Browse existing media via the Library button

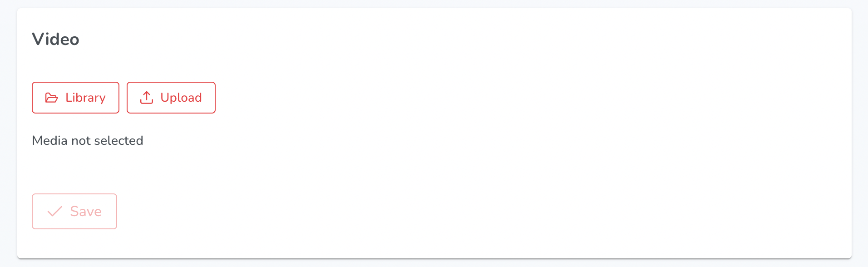(75, 98)
